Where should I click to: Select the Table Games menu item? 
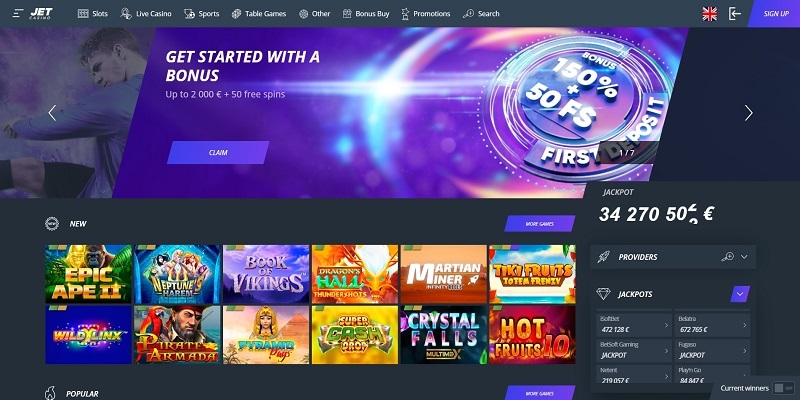click(259, 14)
